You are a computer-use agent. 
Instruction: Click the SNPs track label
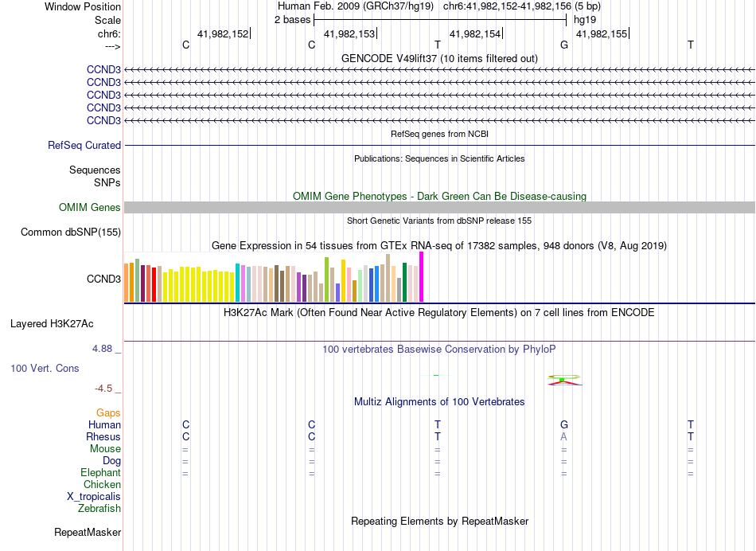pos(107,182)
